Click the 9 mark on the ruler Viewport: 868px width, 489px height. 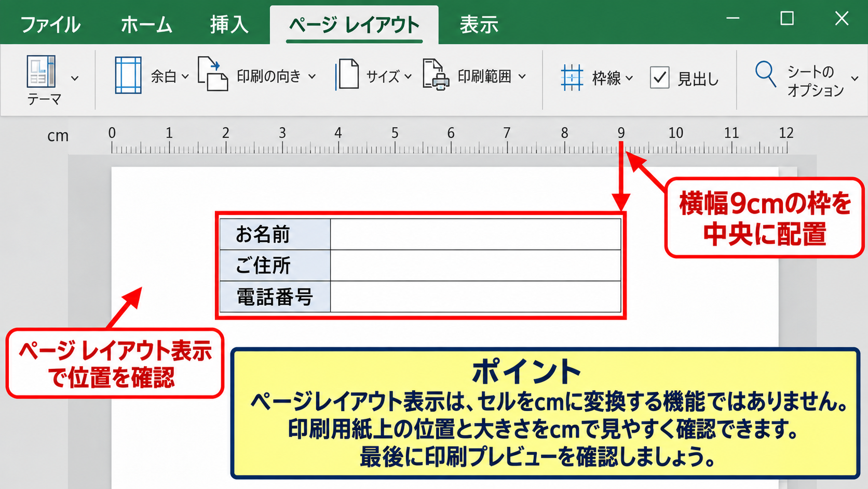pos(621,133)
